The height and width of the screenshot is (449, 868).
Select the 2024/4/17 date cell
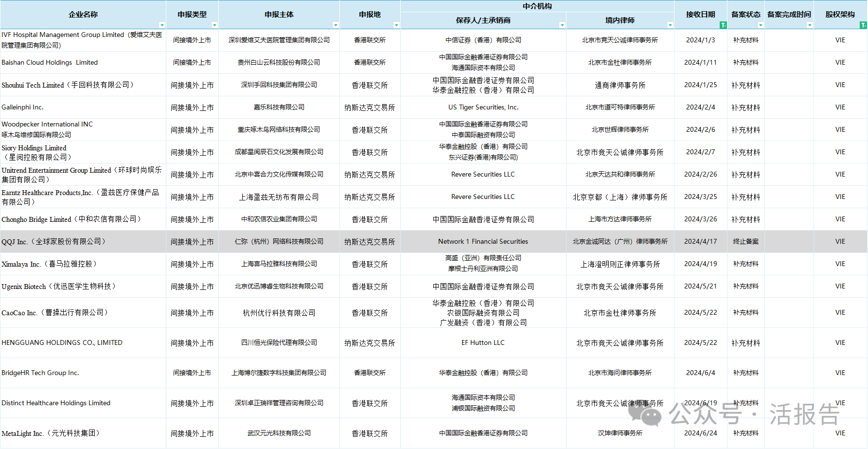point(701,242)
